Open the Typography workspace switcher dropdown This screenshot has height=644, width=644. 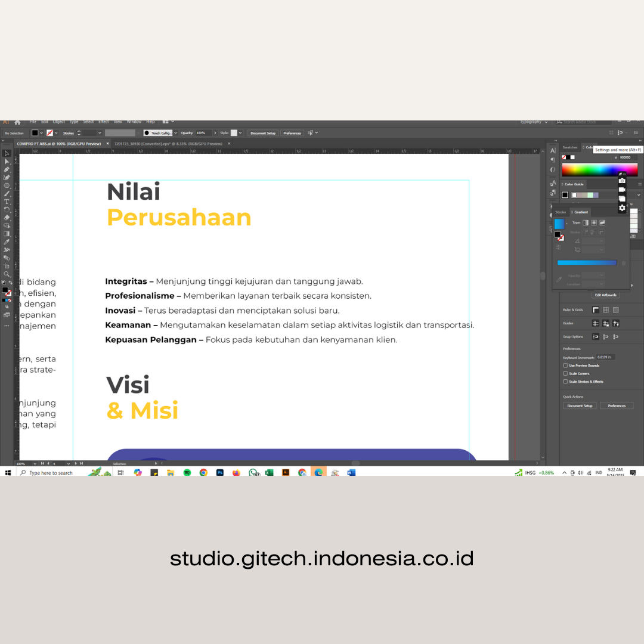pos(545,122)
